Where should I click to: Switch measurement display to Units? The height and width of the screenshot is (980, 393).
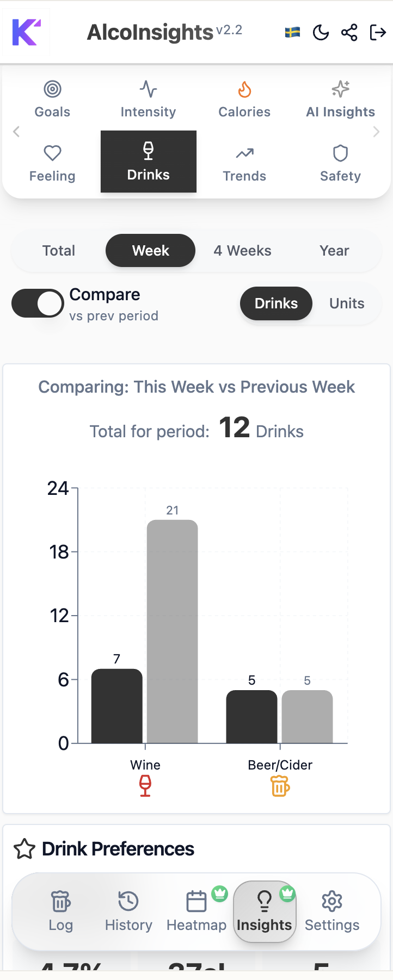(347, 303)
